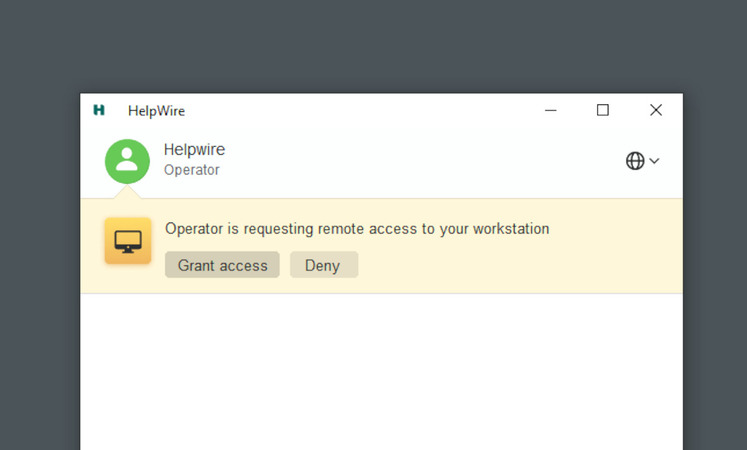Click the yellow workstation monitor icon
Viewport: 747px width, 450px height.
click(x=128, y=240)
